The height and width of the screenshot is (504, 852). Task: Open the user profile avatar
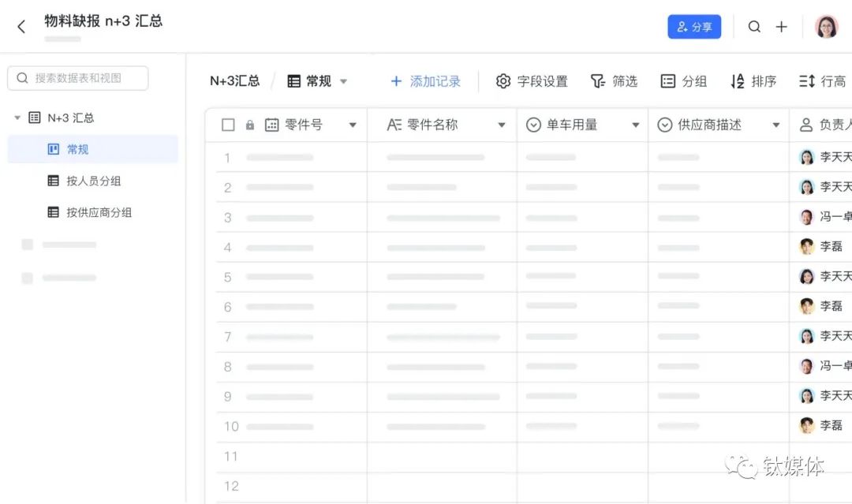coord(827,27)
